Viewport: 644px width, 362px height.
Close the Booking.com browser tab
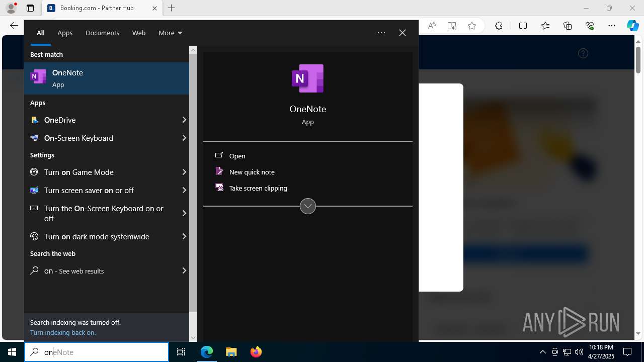click(154, 8)
